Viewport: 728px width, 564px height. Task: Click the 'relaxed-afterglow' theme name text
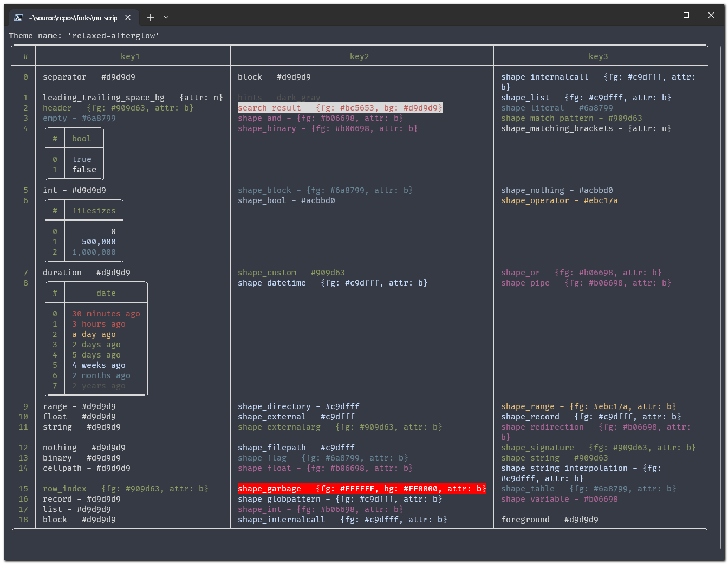click(114, 36)
